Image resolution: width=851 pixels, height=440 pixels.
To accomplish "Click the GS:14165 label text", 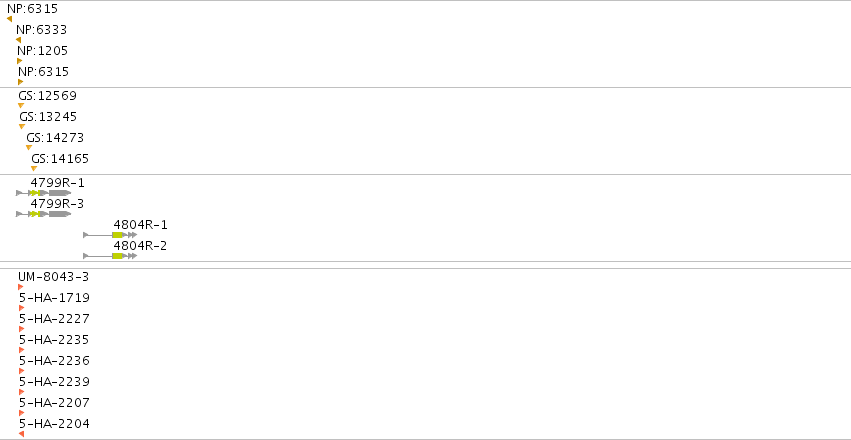I will click(60, 159).
